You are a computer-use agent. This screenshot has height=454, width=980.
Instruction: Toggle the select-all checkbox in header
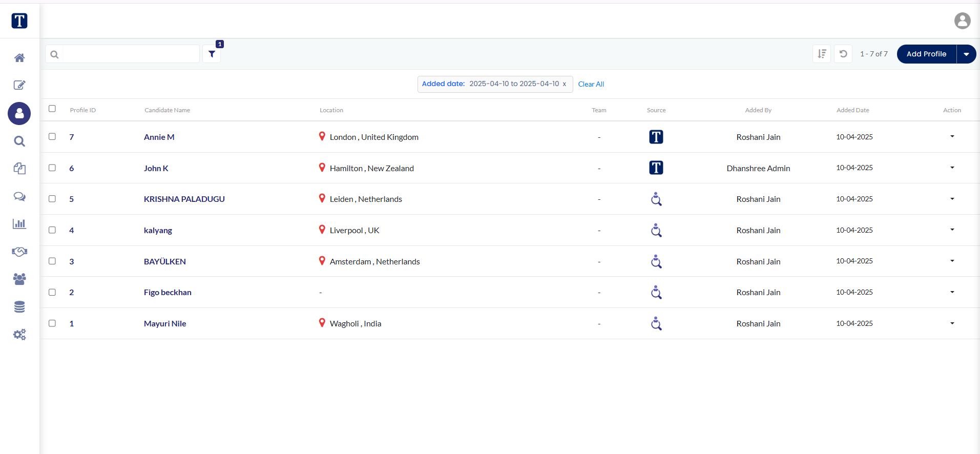[x=52, y=109]
